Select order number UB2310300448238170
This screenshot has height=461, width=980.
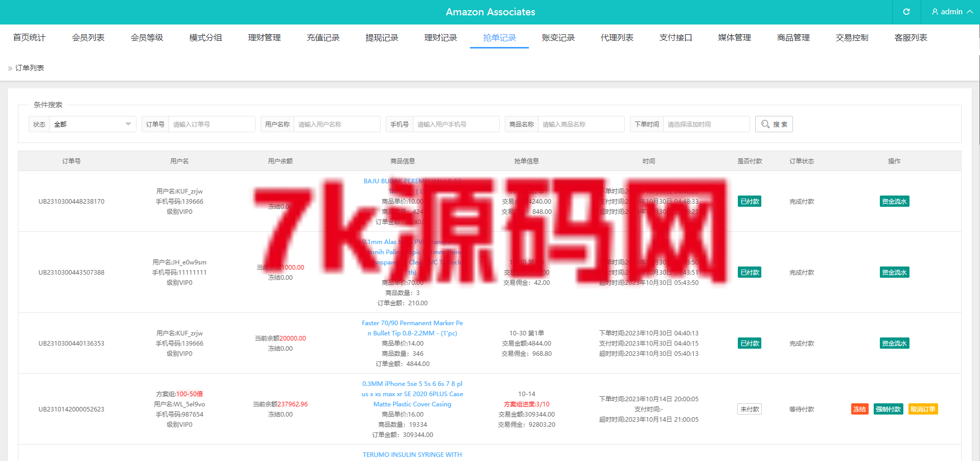click(x=72, y=201)
